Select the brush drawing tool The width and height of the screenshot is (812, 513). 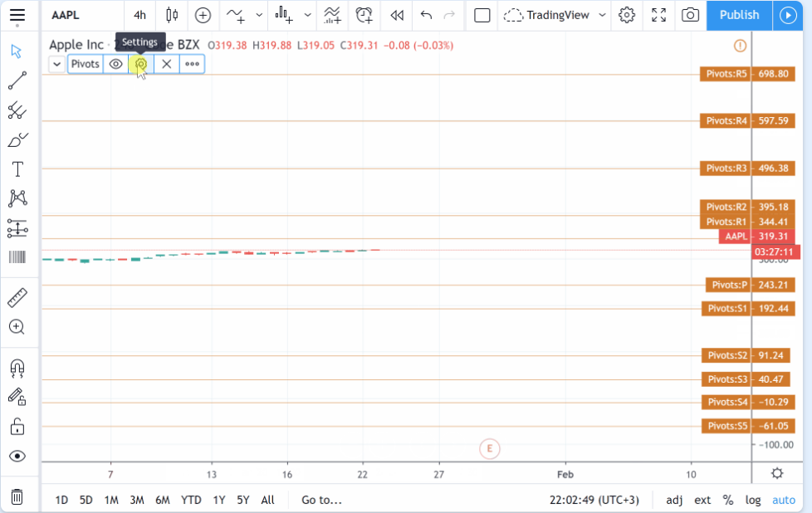point(17,139)
